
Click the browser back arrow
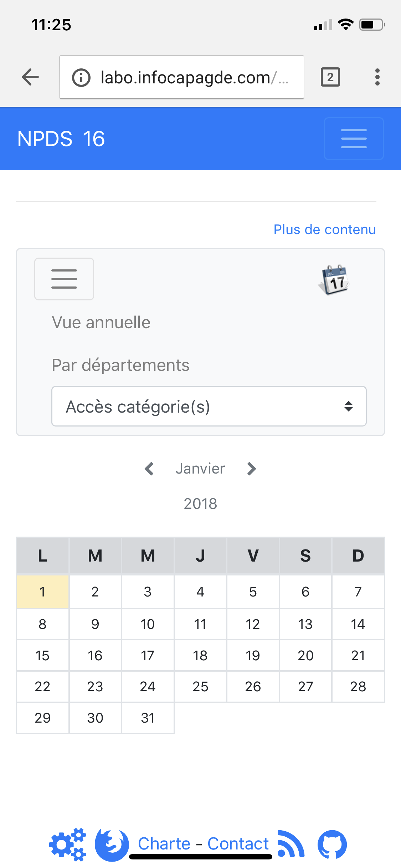click(x=30, y=77)
